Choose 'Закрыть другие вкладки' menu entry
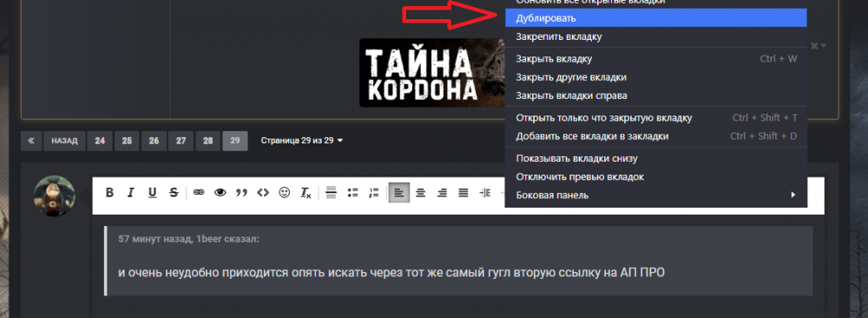Viewport: 868px width, 318px height. pos(656,77)
